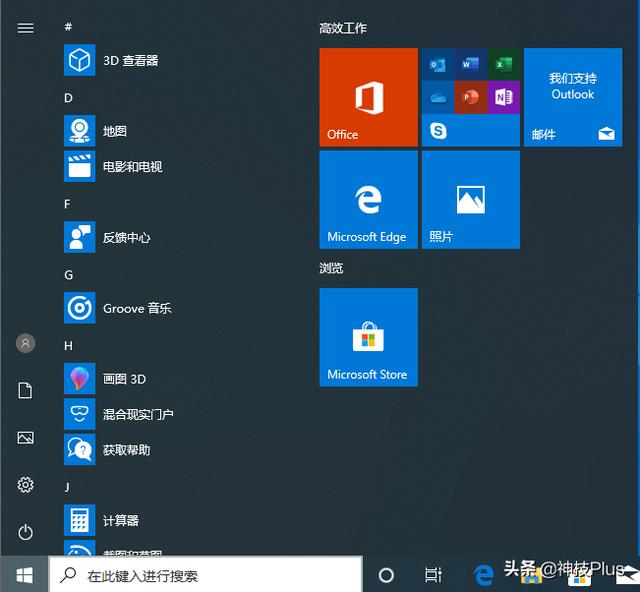Click the 高效工作 tile group title
Image resolution: width=640 pixels, height=592 pixels.
(x=343, y=28)
